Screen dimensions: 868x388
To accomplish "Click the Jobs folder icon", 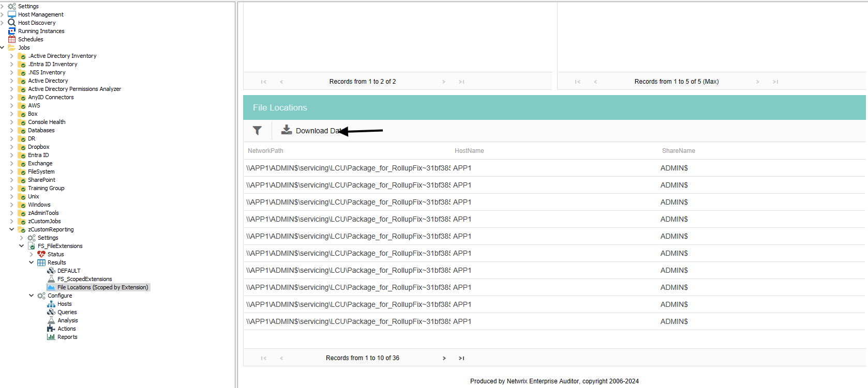I will coord(11,48).
